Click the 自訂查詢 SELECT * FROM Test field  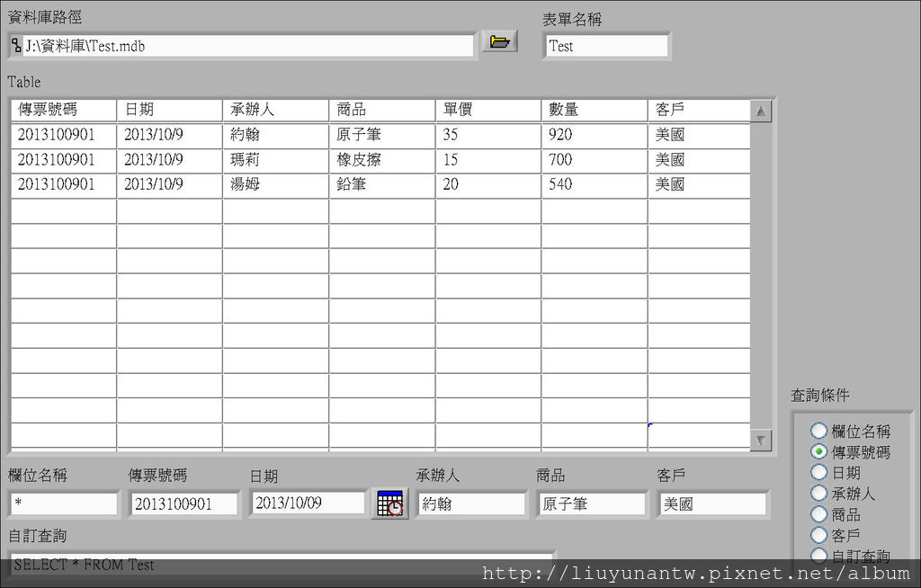click(282, 566)
